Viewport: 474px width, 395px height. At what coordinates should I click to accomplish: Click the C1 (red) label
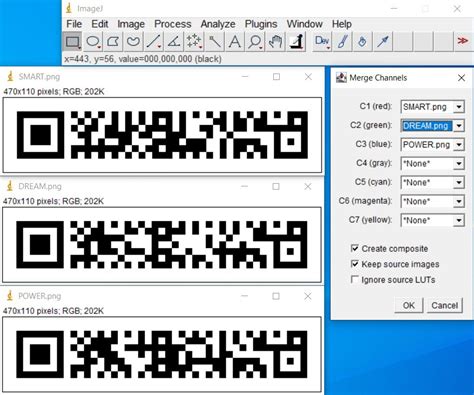point(375,106)
